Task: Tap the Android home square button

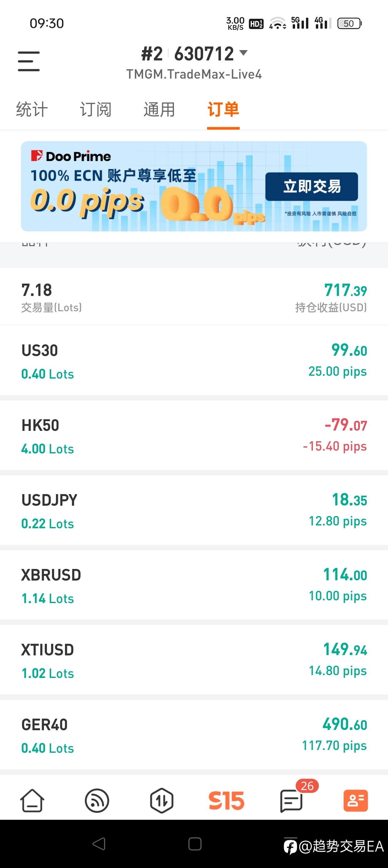Action: point(195,844)
